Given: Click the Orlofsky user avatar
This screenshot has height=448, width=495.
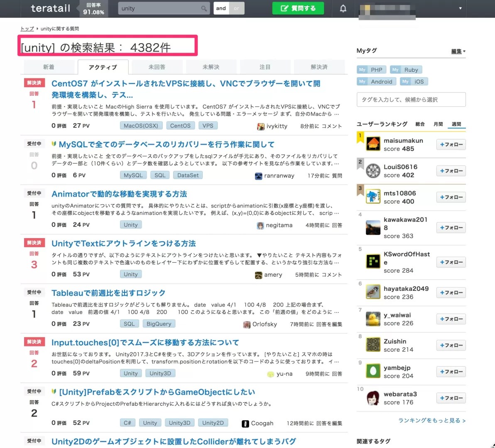Looking at the screenshot, I should point(247,324).
